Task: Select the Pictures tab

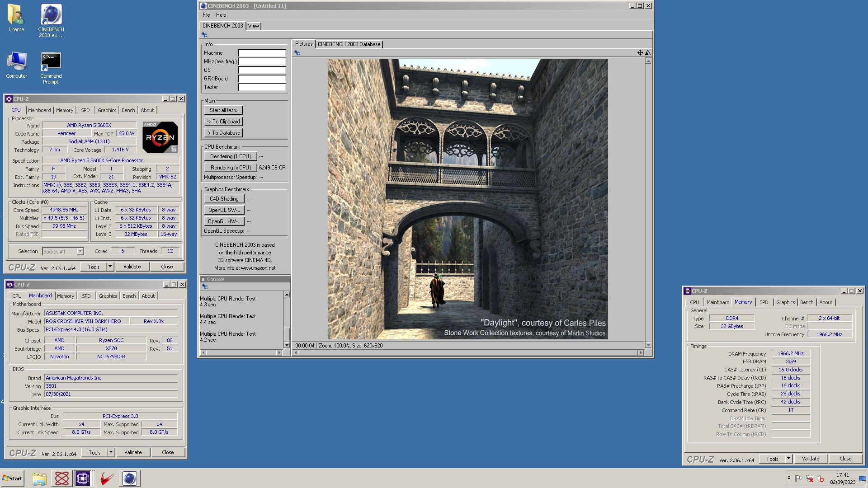Action: coord(304,44)
